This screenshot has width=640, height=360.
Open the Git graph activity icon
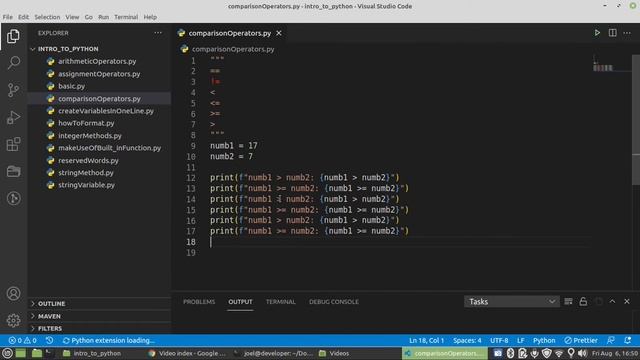coord(13,198)
